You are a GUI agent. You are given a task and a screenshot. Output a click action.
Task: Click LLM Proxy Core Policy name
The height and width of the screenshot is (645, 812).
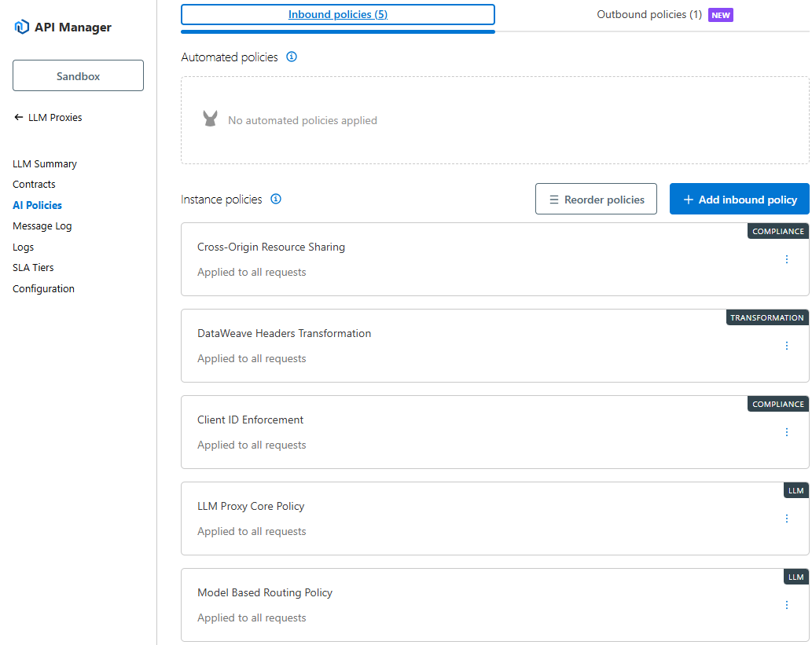(x=251, y=506)
